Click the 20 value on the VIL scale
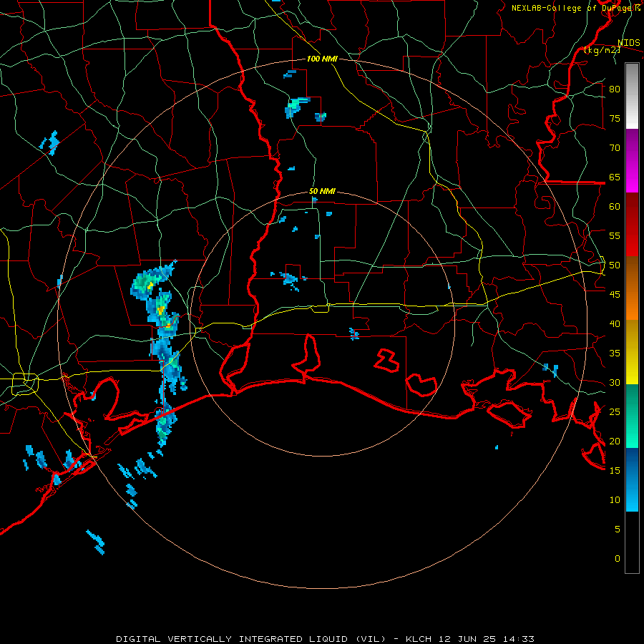Screen dimensions: 644x644 tap(615, 441)
